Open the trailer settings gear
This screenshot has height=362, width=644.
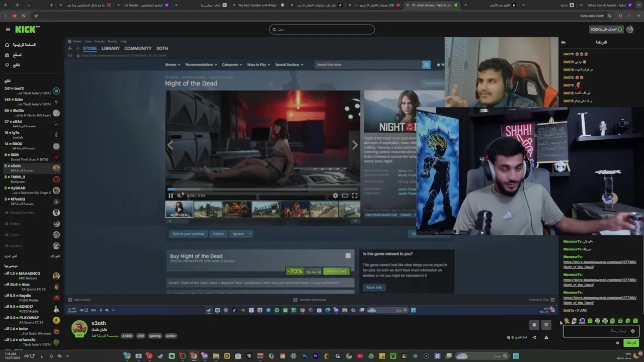click(x=336, y=196)
